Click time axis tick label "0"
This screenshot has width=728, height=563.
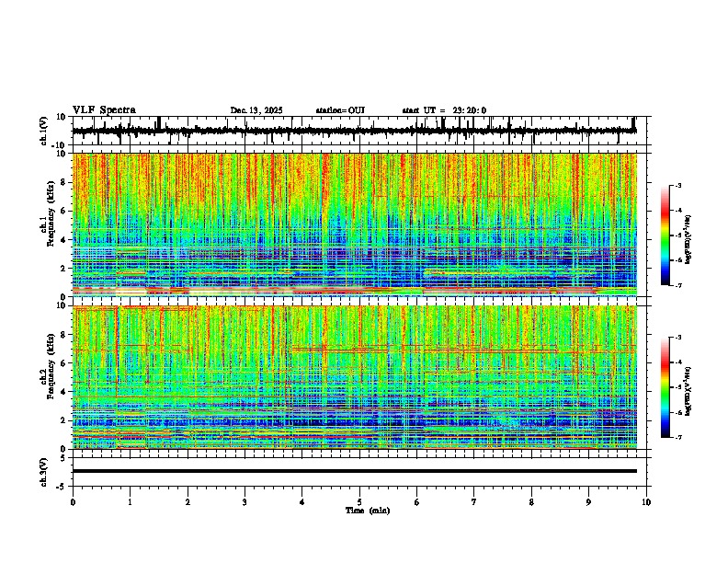pyautogui.click(x=73, y=502)
